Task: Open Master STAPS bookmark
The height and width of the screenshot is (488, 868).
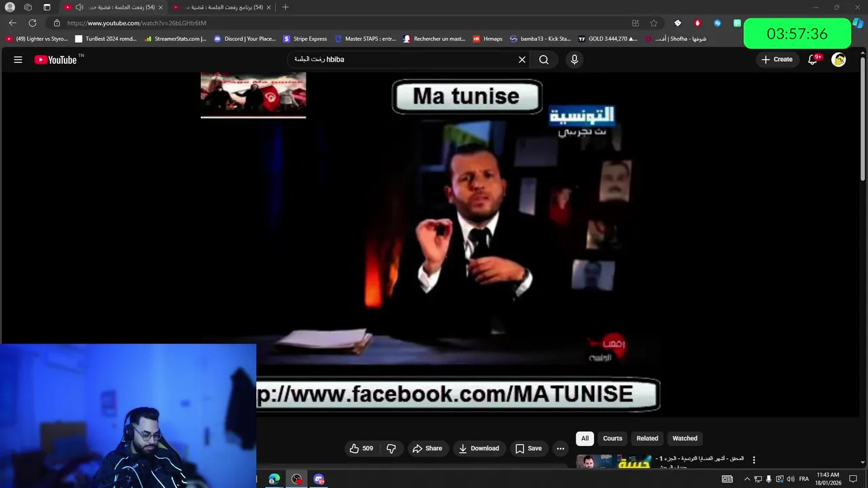Action: click(366, 39)
